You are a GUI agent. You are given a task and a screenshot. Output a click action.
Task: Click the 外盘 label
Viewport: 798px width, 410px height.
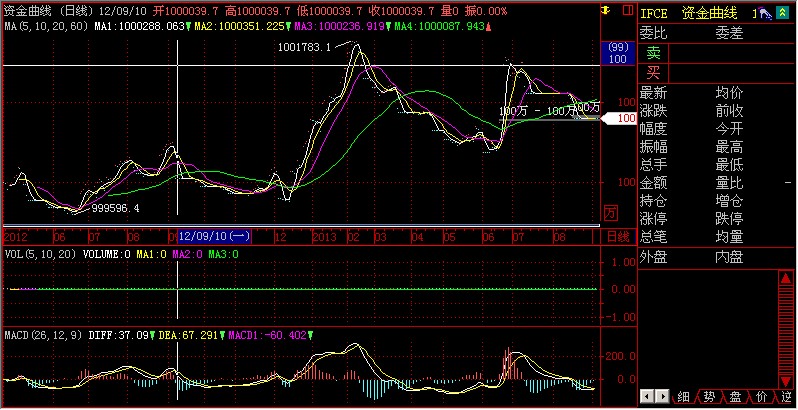tap(653, 257)
